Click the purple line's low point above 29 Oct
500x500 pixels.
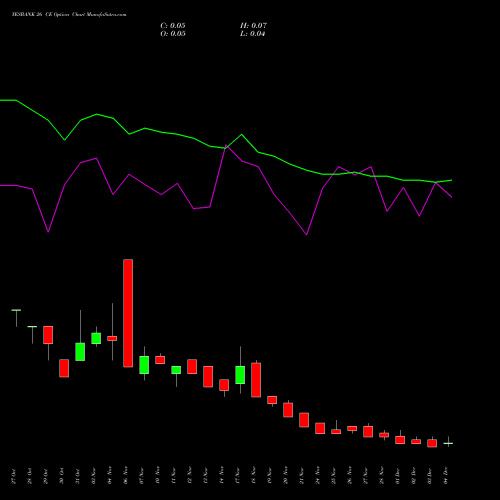[x=48, y=231]
